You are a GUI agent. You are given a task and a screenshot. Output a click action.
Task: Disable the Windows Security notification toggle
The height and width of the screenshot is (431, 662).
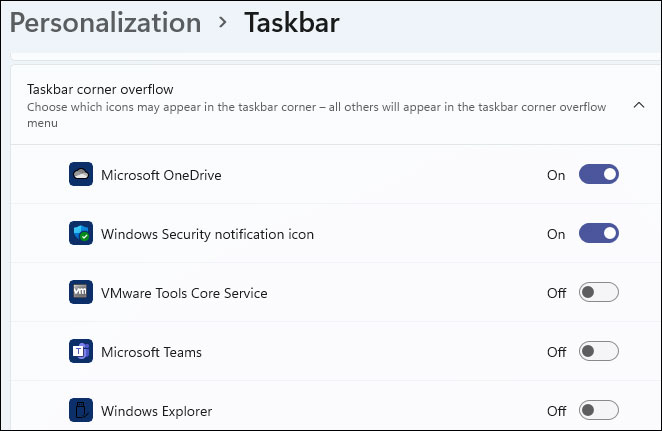point(598,234)
